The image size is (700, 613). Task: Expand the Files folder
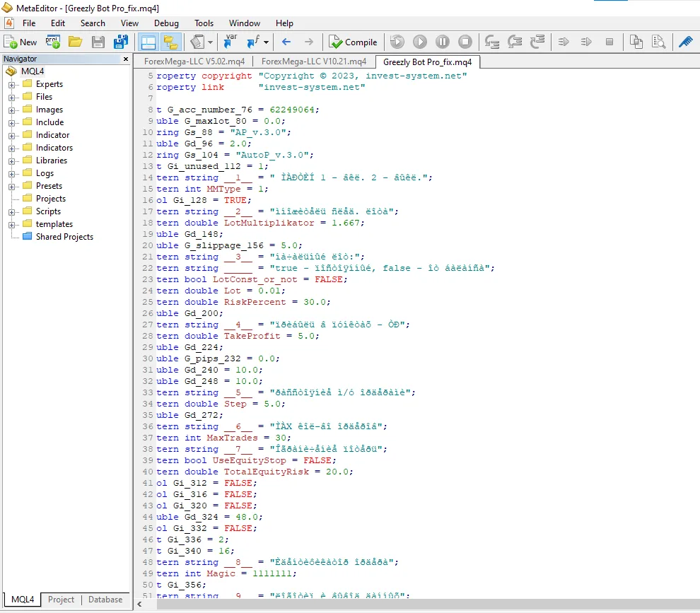coord(11,98)
